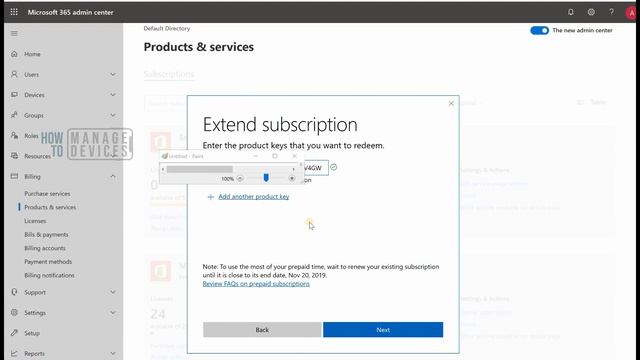Screen dimensions: 640x360
Task: Open the app launcher waffle icon
Action: [x=14, y=12]
